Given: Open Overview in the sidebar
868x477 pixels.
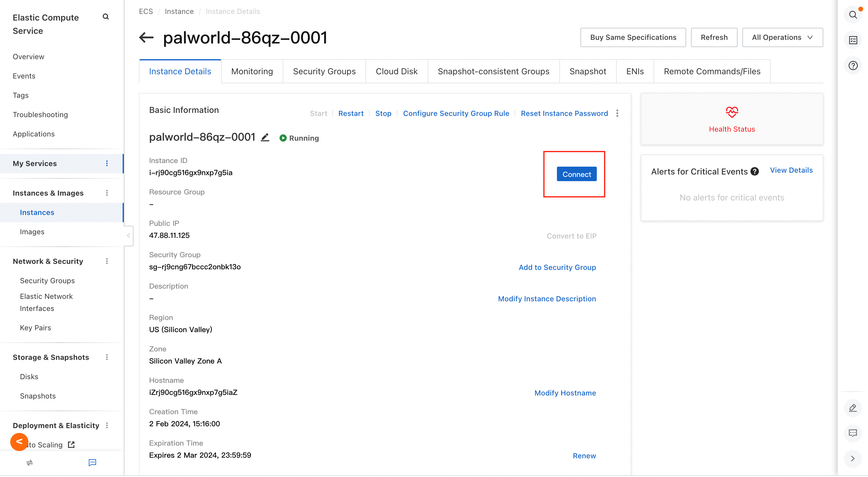Looking at the screenshot, I should (29, 56).
